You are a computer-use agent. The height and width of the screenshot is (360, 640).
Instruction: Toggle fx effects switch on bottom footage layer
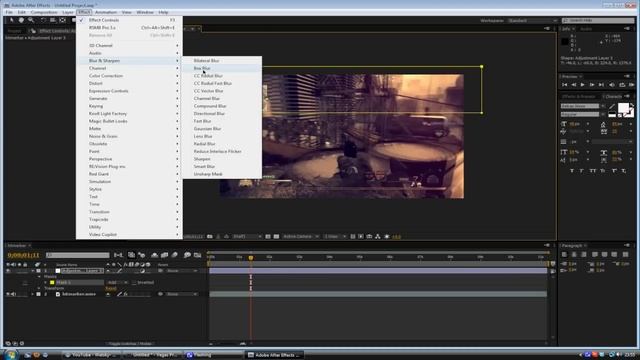click(x=125, y=294)
